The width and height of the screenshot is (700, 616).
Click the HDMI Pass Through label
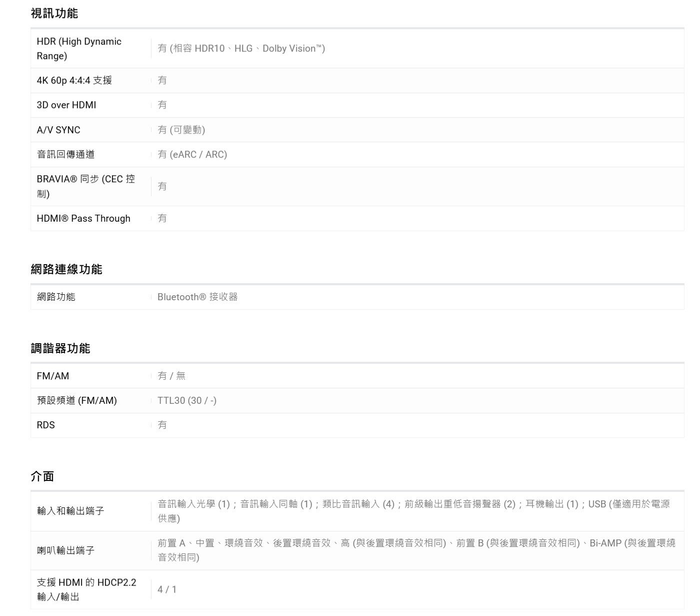83,218
